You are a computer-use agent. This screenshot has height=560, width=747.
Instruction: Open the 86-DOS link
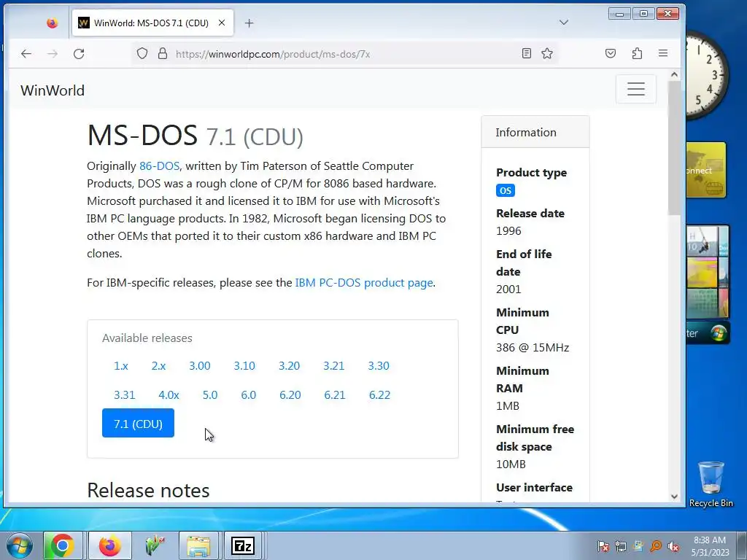tap(159, 166)
